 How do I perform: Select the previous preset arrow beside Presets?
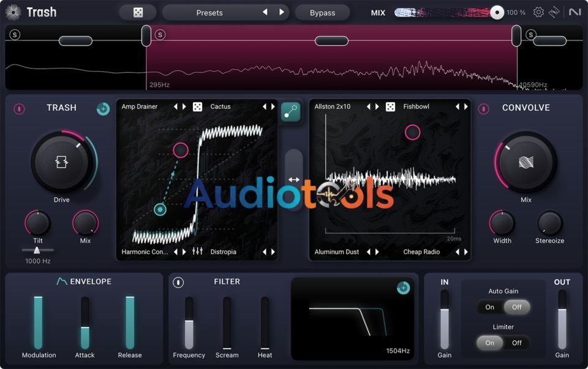point(265,12)
